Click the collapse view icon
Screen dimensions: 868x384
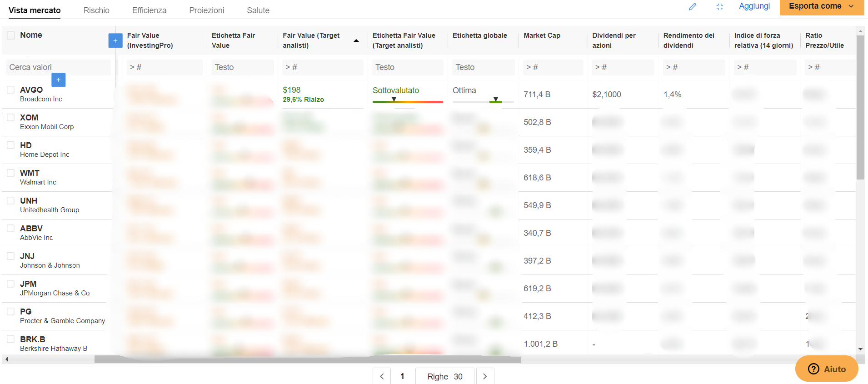(720, 7)
